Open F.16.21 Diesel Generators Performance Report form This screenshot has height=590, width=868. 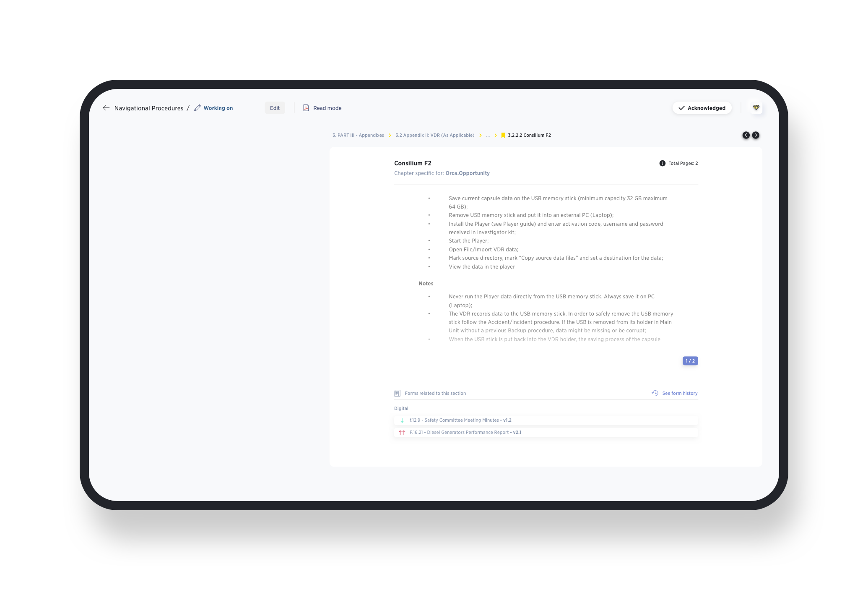tap(465, 432)
